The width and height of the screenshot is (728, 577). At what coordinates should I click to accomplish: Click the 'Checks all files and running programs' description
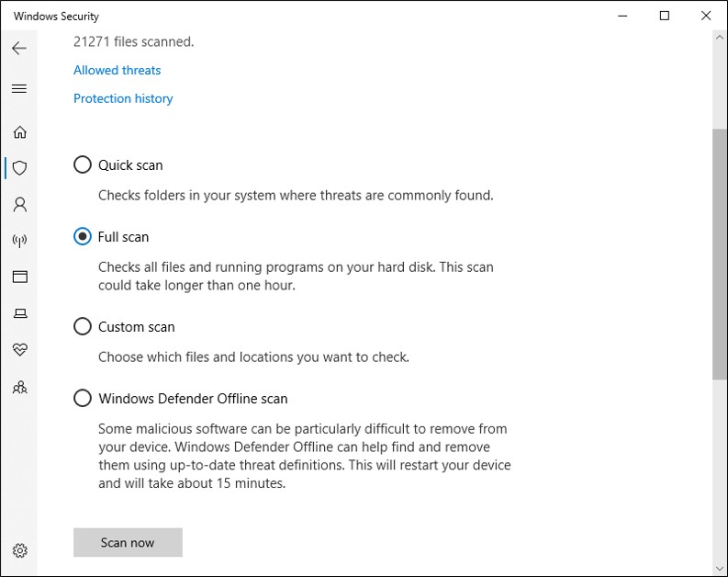pyautogui.click(x=296, y=276)
